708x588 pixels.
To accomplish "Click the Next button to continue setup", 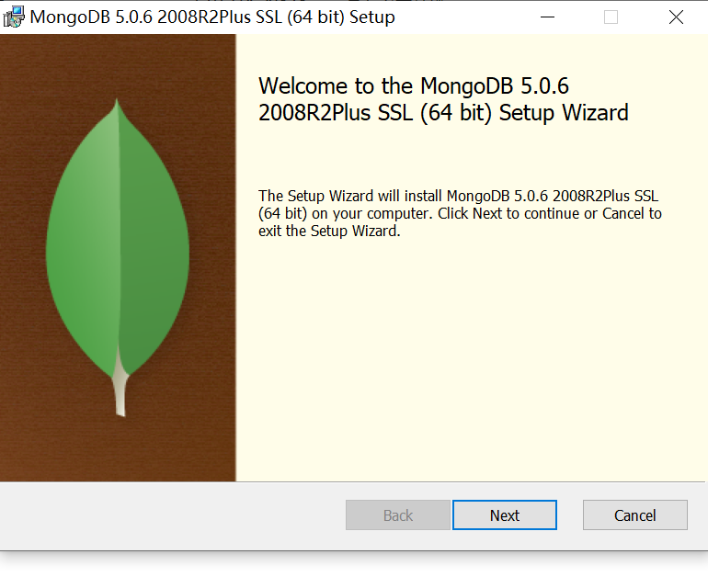I will click(x=505, y=514).
